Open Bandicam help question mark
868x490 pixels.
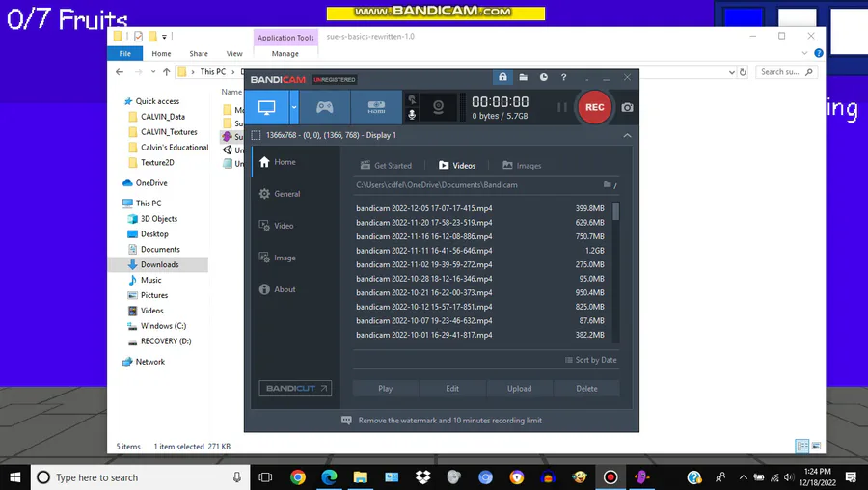tap(563, 77)
